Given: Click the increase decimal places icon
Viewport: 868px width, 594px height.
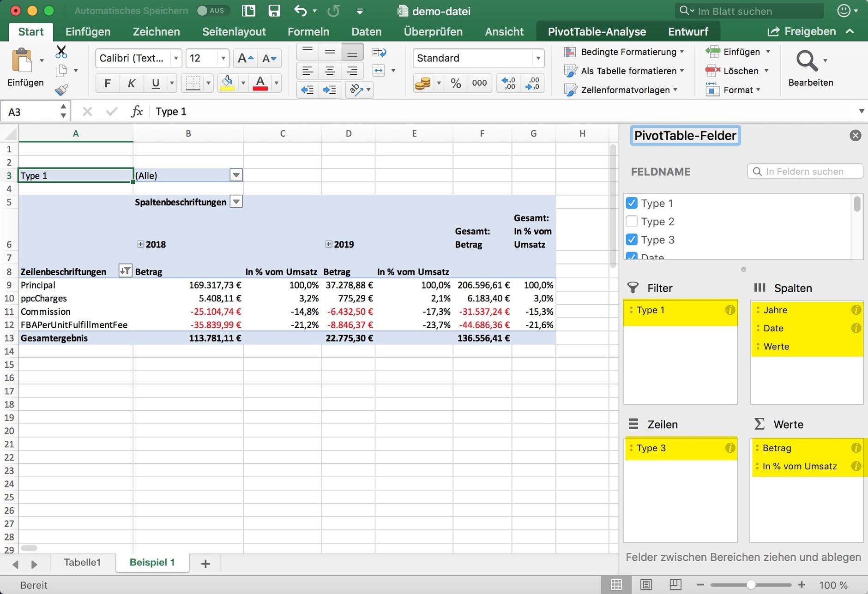Looking at the screenshot, I should [x=509, y=83].
